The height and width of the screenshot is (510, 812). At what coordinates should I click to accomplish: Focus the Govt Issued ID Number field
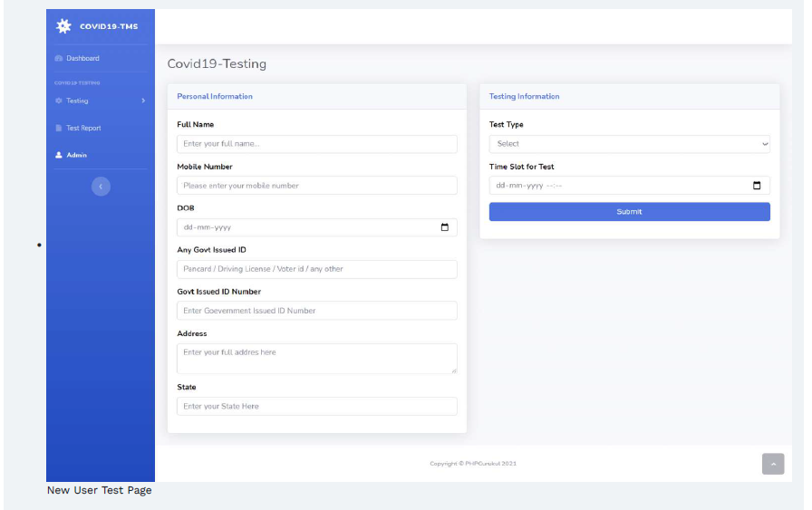tap(317, 311)
